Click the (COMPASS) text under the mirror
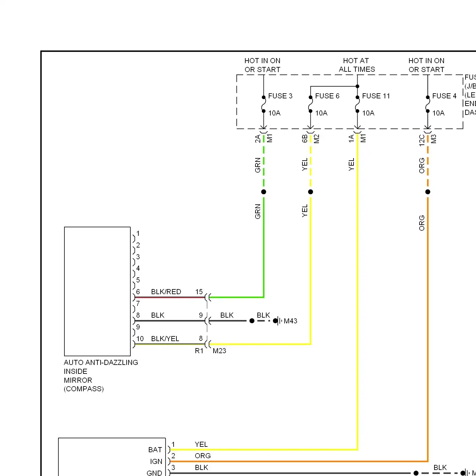Image resolution: width=476 pixels, height=476 pixels. click(84, 389)
